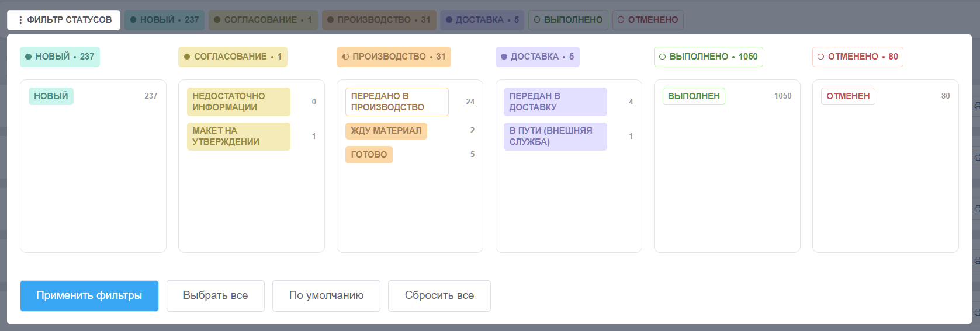Toggle ЖДУ МАТЕРИАЛ status tag
Viewport: 980px width, 331px height.
click(386, 131)
